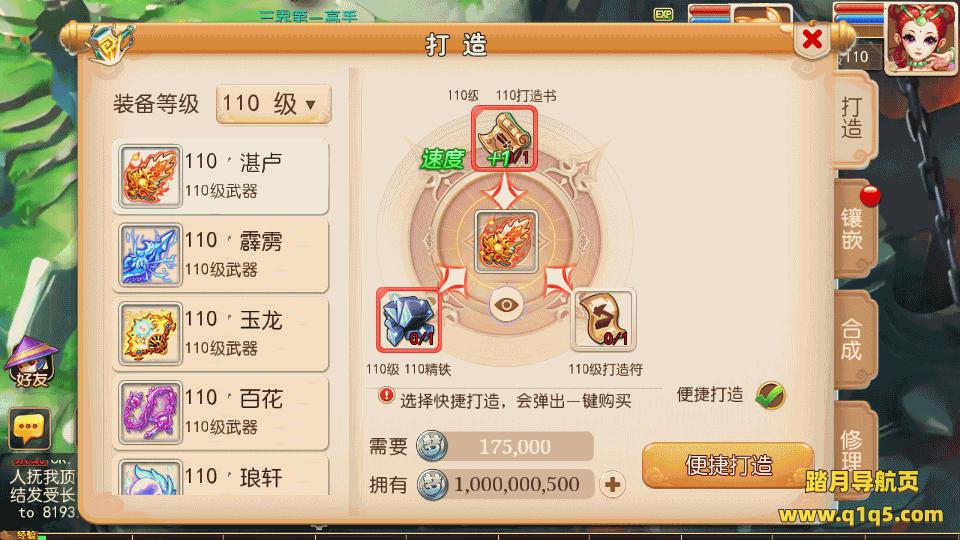Open the 装备等级 110级 dropdown
Image resolution: width=960 pixels, height=540 pixels.
274,104
